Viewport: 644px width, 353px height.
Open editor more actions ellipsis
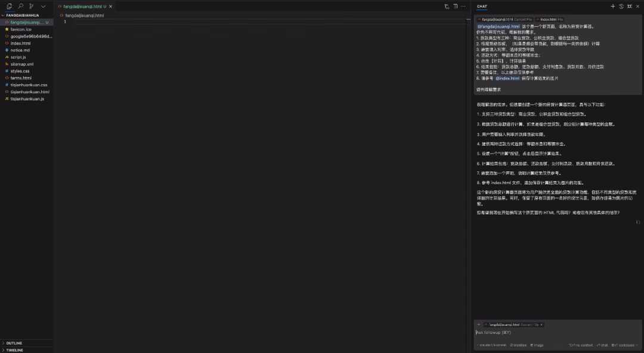coord(463,6)
